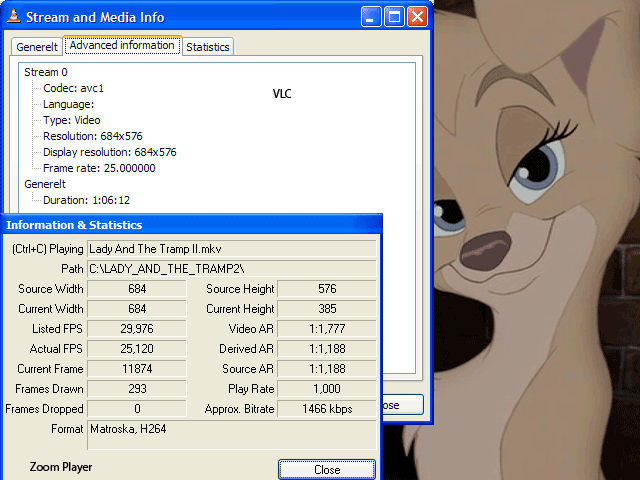
Task: Select the Resolution: 684x576 row
Action: 93,136
